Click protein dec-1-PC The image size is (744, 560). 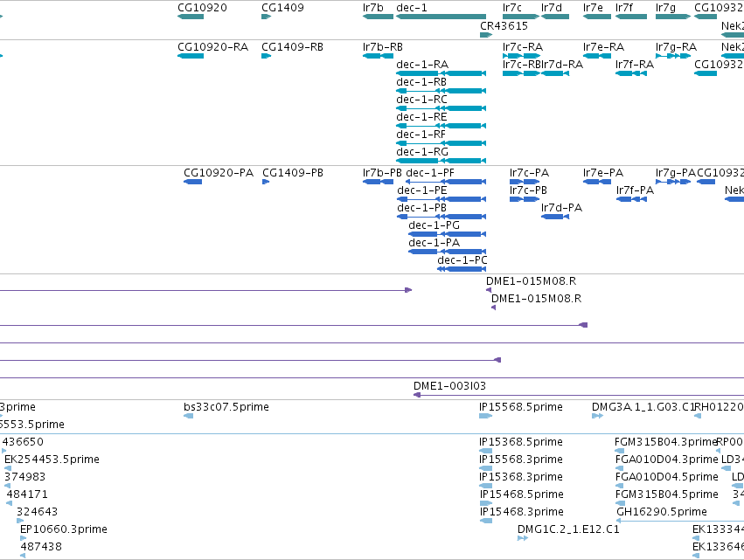[x=462, y=269]
